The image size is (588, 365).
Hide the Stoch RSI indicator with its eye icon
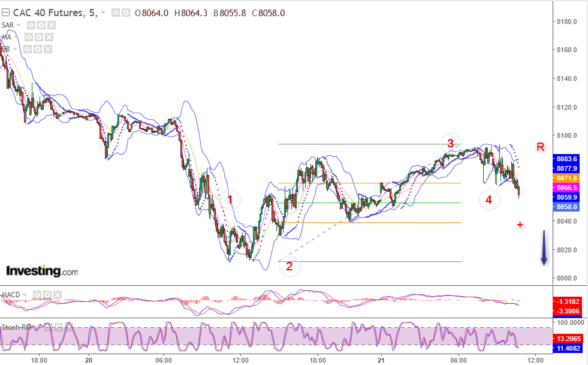[x=49, y=327]
